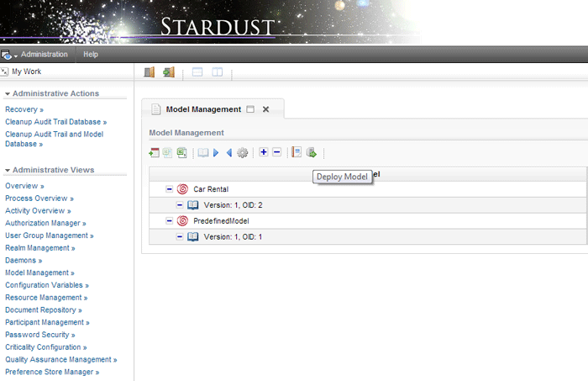This screenshot has width=588, height=381.
Task: Click the green spreadsheet export icon
Action: click(x=182, y=153)
